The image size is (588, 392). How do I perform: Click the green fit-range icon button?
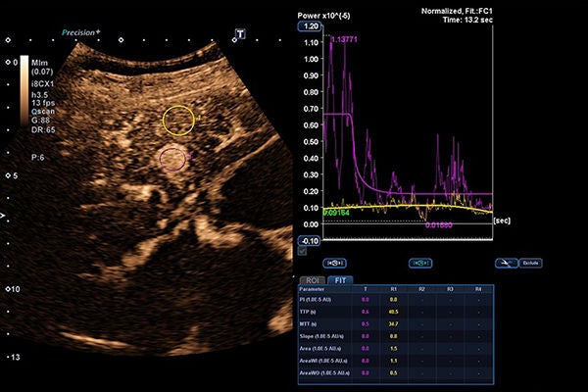[420, 263]
